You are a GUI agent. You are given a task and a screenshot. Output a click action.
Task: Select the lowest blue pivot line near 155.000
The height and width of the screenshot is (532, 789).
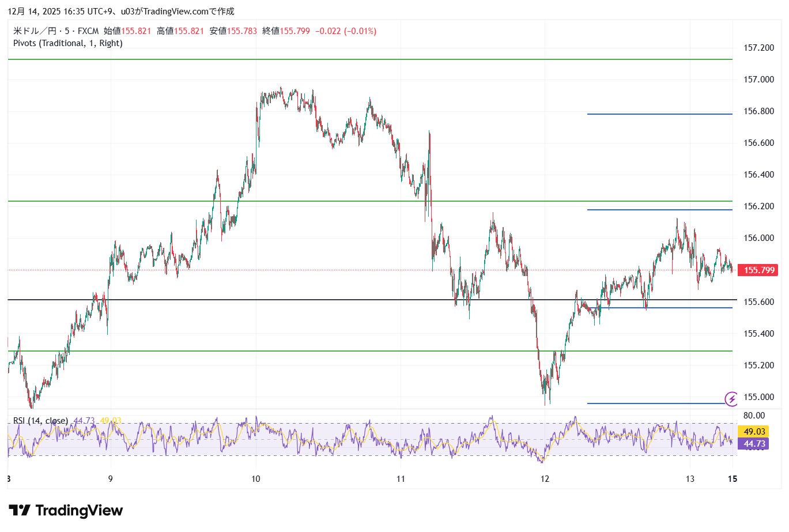[656, 403]
